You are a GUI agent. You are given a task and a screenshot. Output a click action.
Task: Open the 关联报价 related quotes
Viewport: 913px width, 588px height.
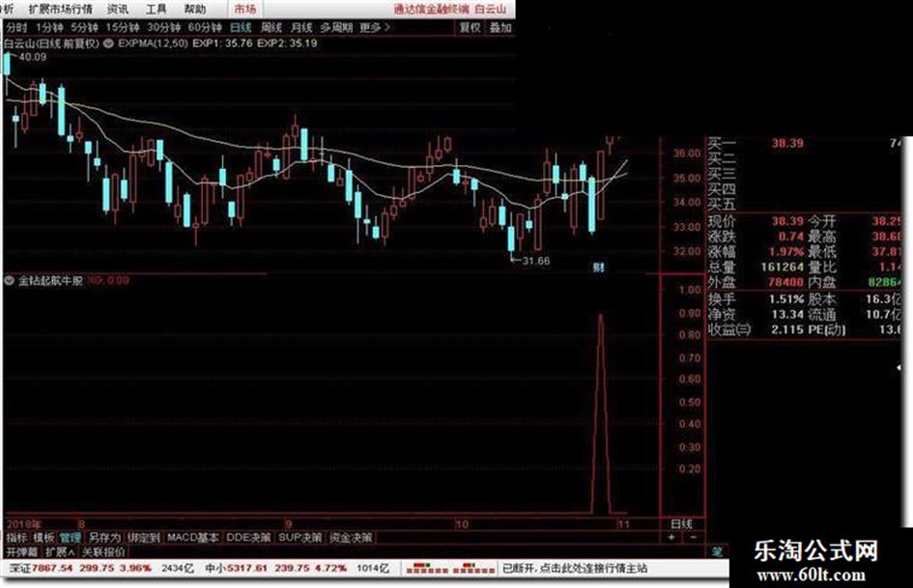[x=103, y=552]
